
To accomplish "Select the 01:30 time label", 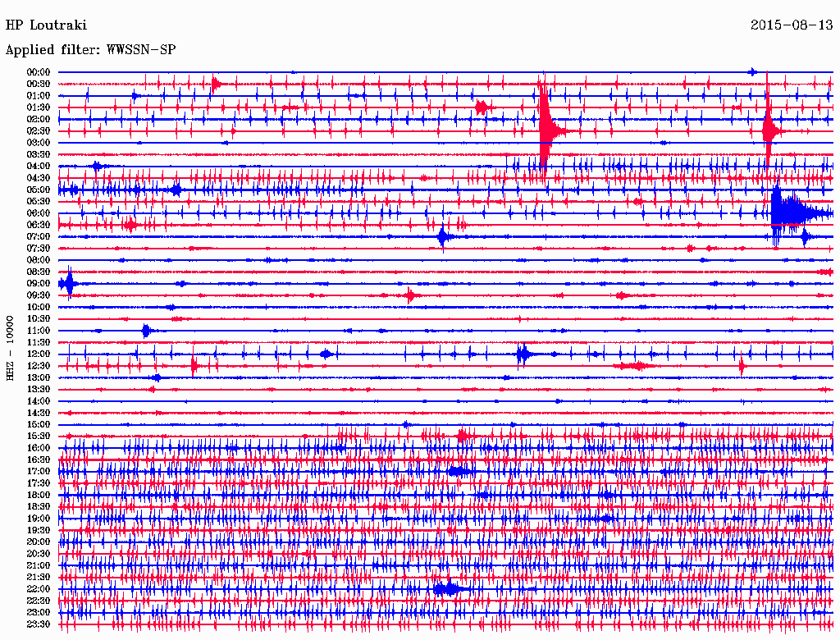I will (x=39, y=107).
